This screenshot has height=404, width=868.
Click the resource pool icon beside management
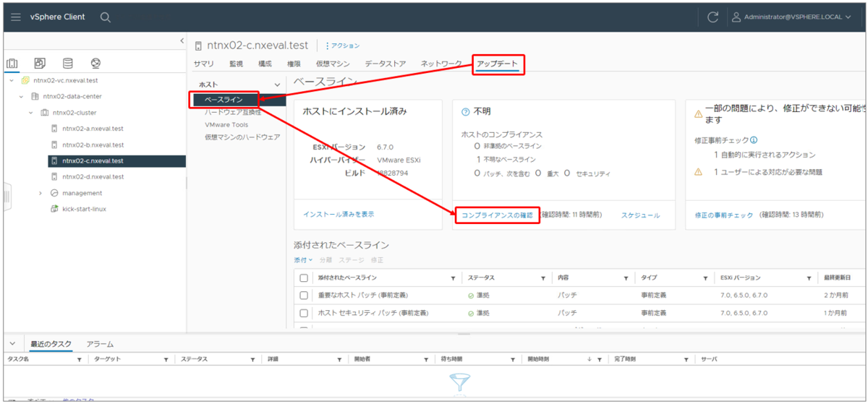coord(54,193)
